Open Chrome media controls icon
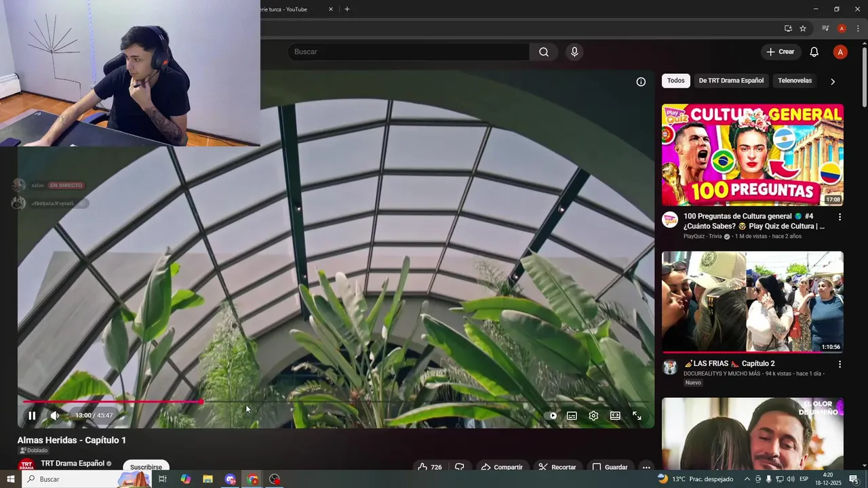This screenshot has height=488, width=868. pos(825,28)
